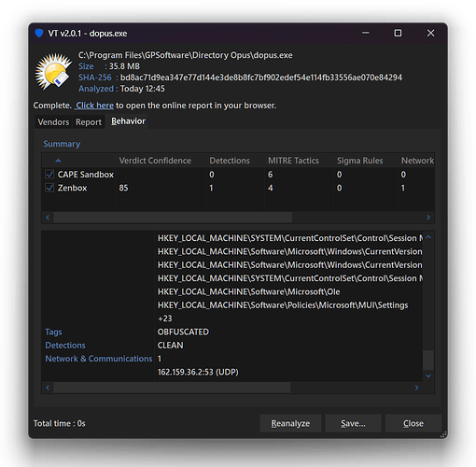476x467 pixels.
Task: Click details pane horizontal scroll-right arrow
Action: [416, 388]
